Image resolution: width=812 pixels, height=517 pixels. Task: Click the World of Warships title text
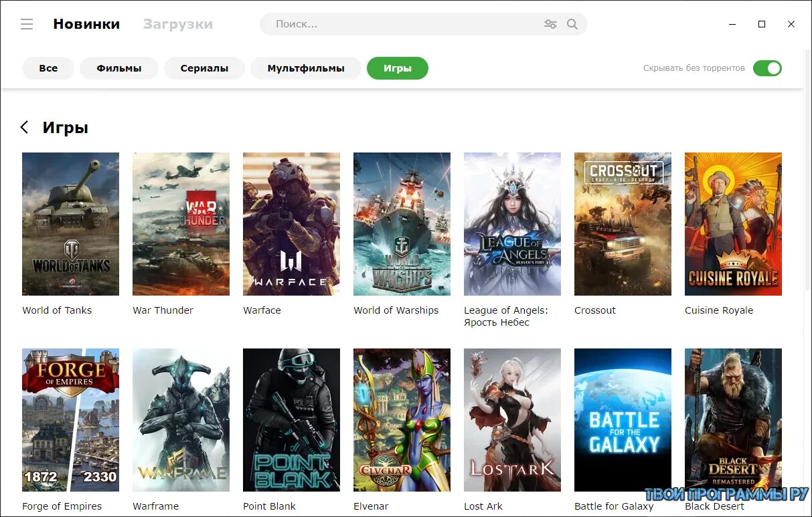point(396,310)
